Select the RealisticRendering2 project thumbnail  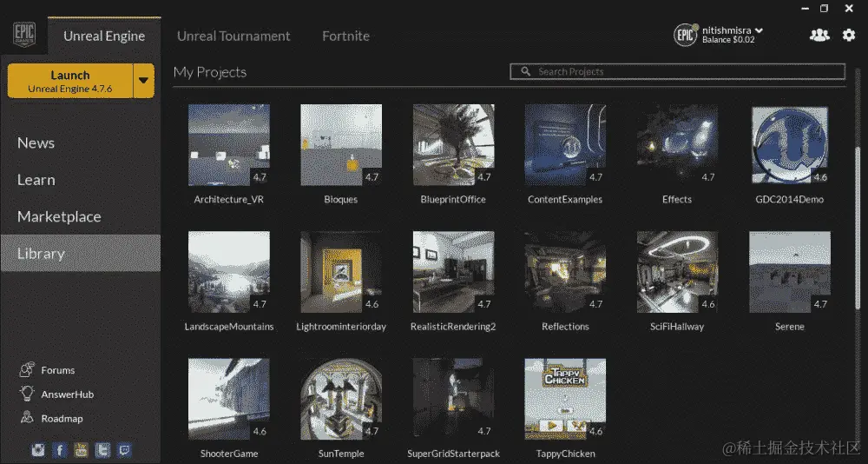pos(453,272)
